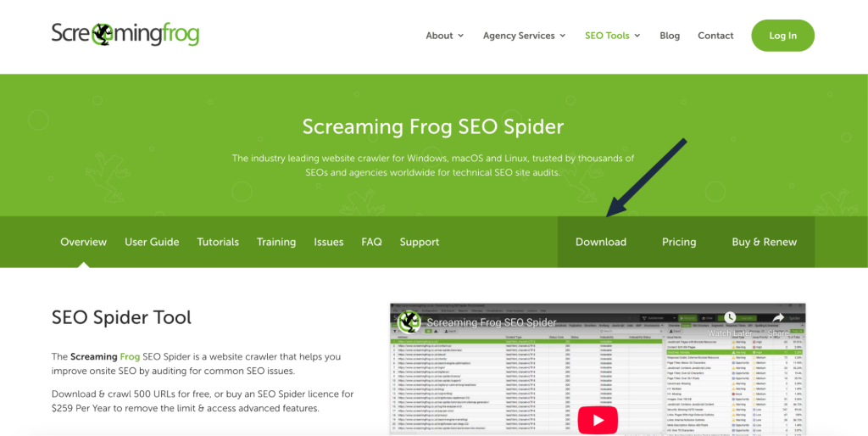Click the frog channel avatar in video
Screen dimensions: 868x436
tap(409, 321)
